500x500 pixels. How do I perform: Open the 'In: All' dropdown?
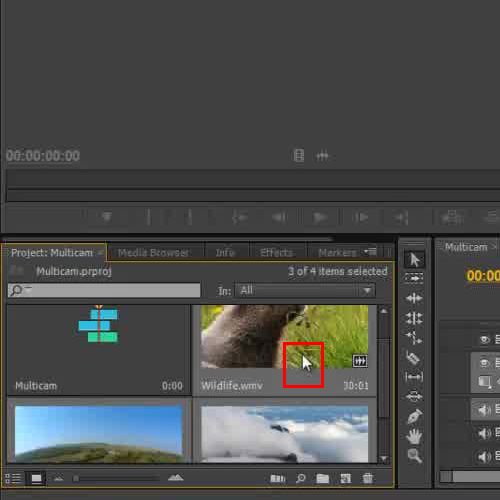point(305,291)
